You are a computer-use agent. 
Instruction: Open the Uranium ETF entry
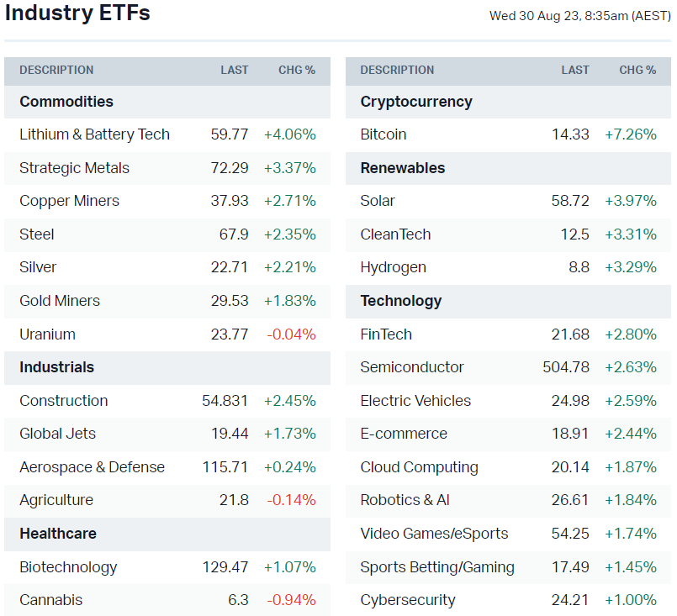47,334
